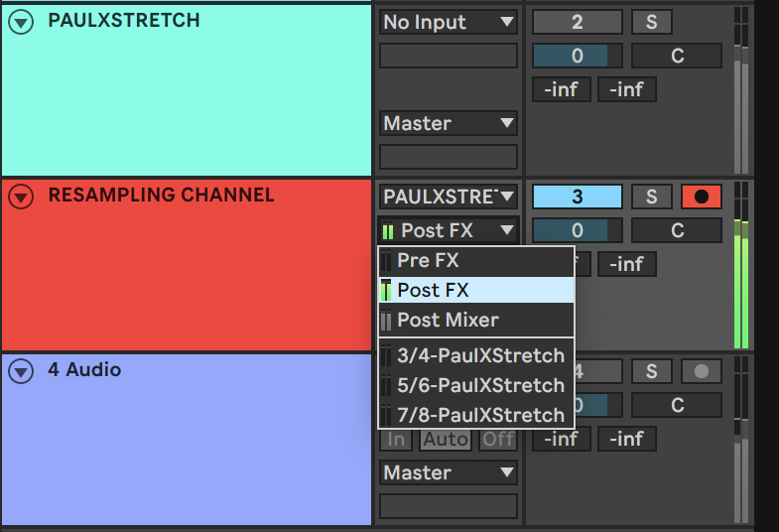Arm the 4 Audio track for recording
The image size is (779, 532).
tap(701, 371)
